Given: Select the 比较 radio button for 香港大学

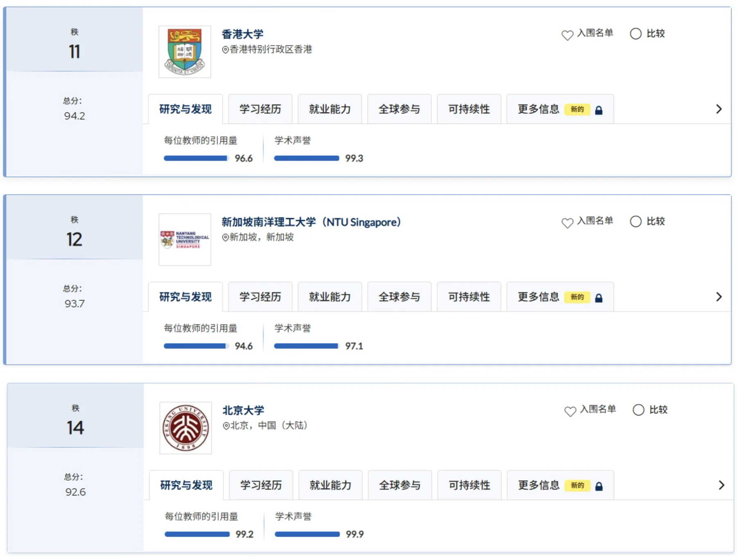Looking at the screenshot, I should 635,34.
